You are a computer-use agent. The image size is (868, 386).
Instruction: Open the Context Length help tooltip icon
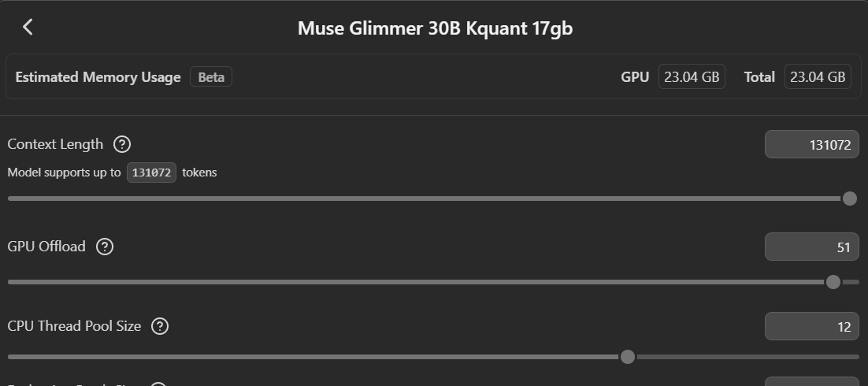coord(122,144)
